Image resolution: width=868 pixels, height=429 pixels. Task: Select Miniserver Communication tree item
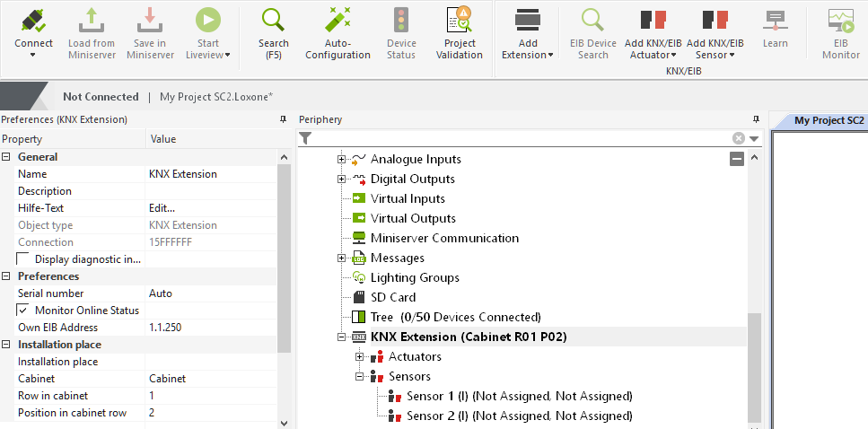pyautogui.click(x=445, y=238)
